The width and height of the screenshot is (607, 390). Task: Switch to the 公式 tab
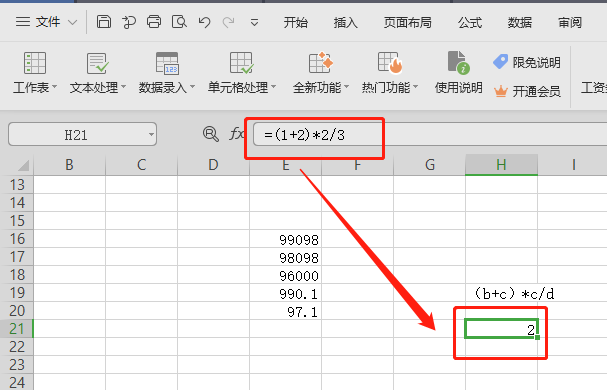470,22
